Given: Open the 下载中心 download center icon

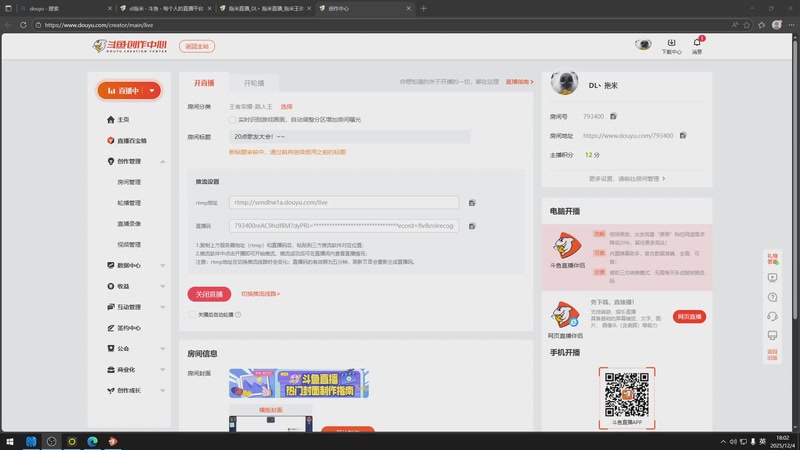Looking at the screenshot, I should click(671, 46).
